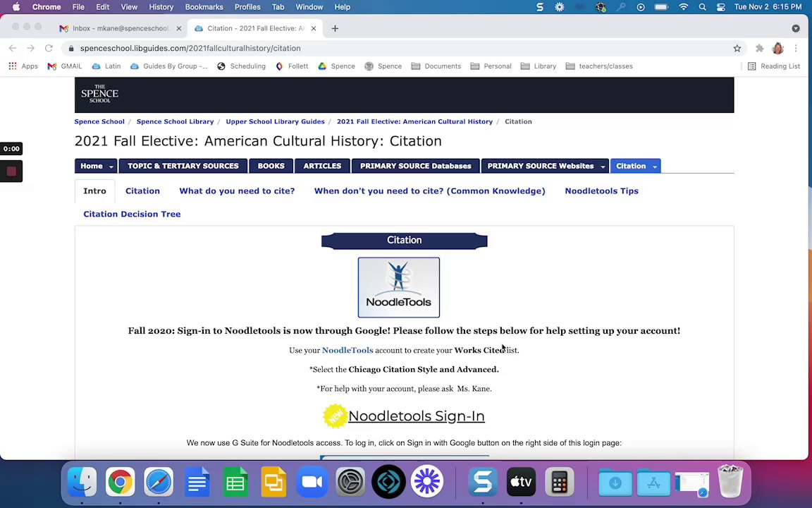Open the Follett bookmark
812x508 pixels.
292,66
